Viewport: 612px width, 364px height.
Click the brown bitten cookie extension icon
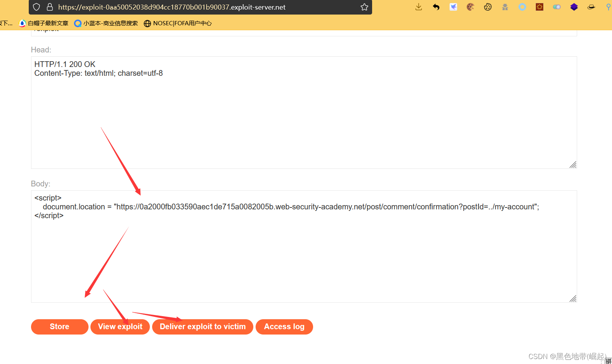(471, 7)
